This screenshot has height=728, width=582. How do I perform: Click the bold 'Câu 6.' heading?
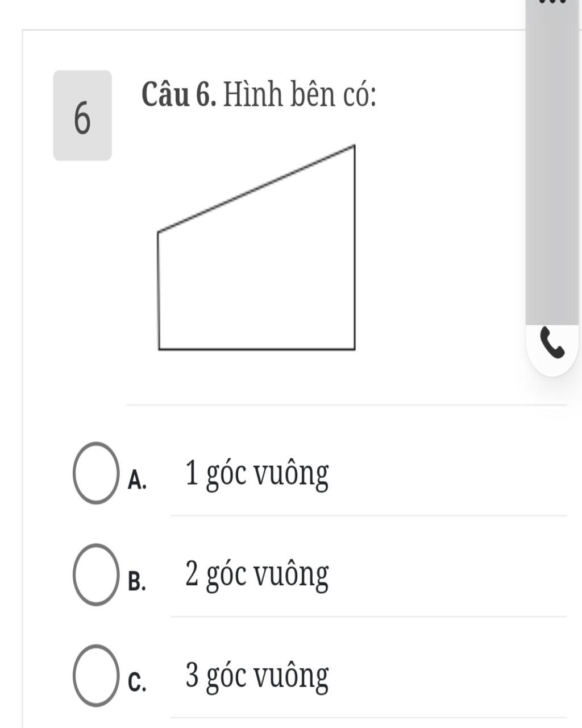pyautogui.click(x=178, y=95)
